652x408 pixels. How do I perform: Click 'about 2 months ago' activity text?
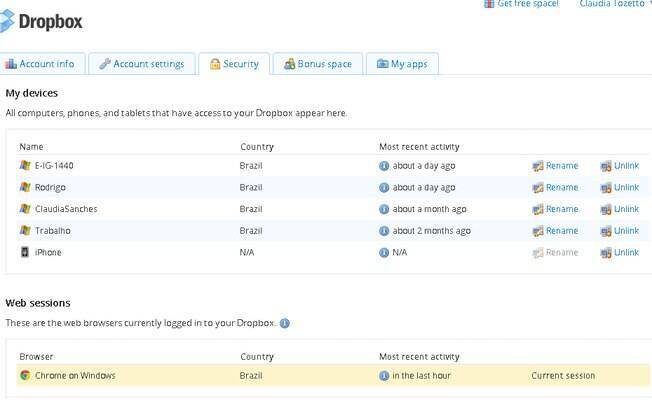click(432, 231)
